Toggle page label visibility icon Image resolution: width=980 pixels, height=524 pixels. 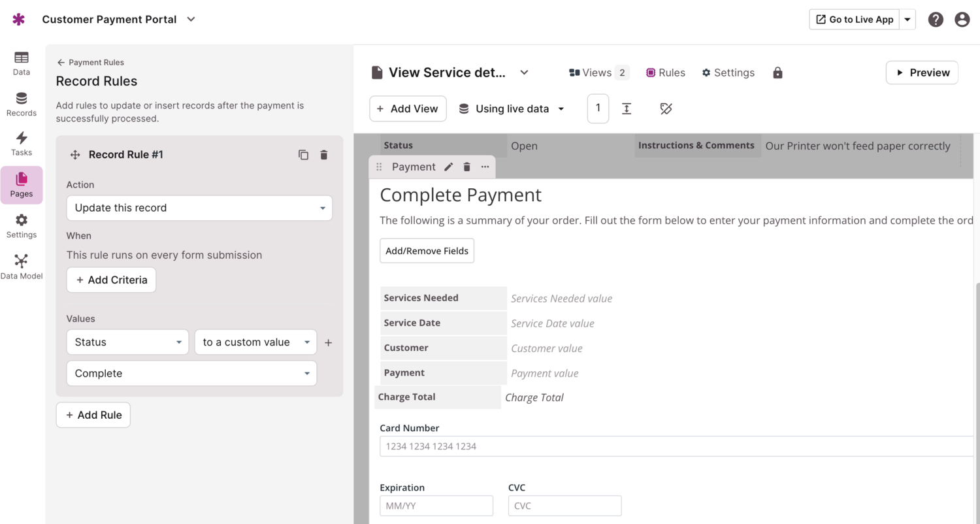click(666, 108)
